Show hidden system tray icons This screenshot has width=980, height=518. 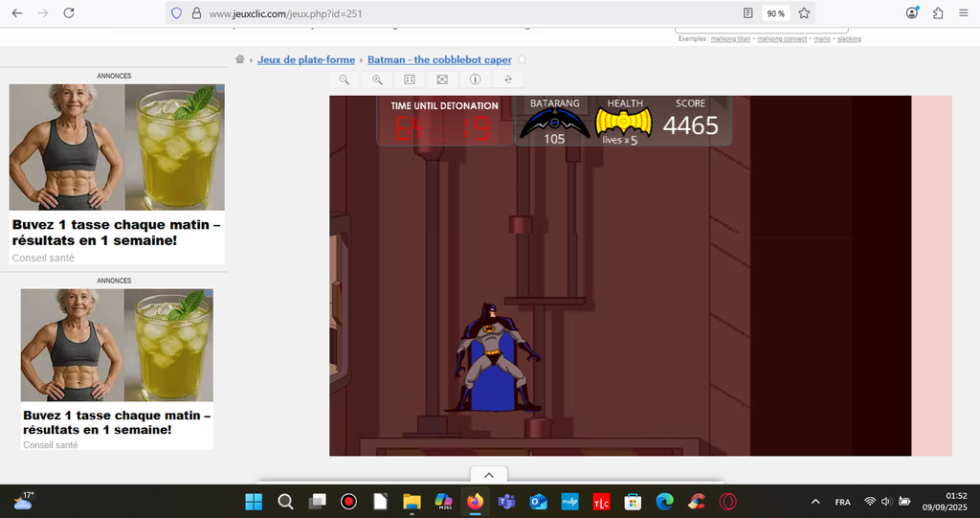815,502
